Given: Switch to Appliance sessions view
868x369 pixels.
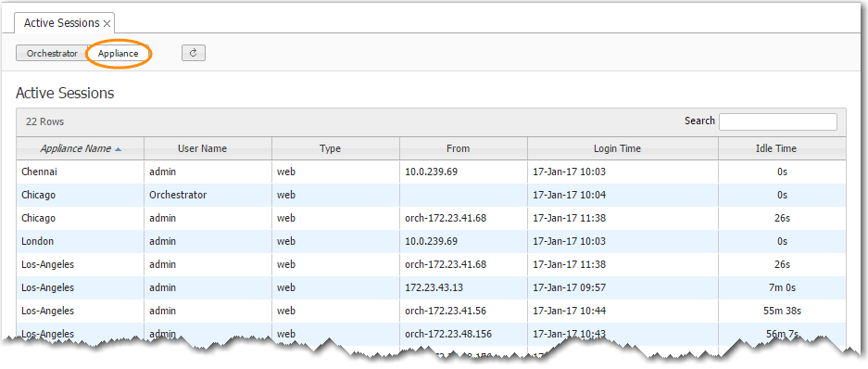Looking at the screenshot, I should pos(119,54).
